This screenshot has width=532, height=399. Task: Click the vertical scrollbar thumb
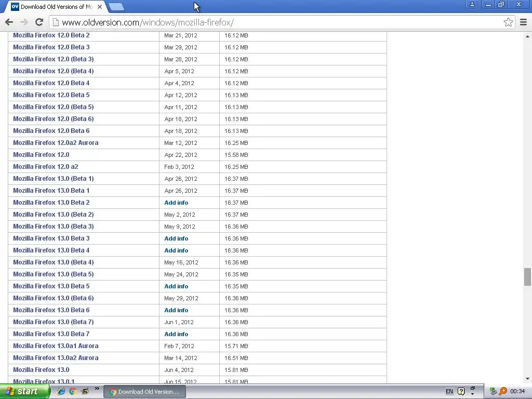click(x=527, y=277)
